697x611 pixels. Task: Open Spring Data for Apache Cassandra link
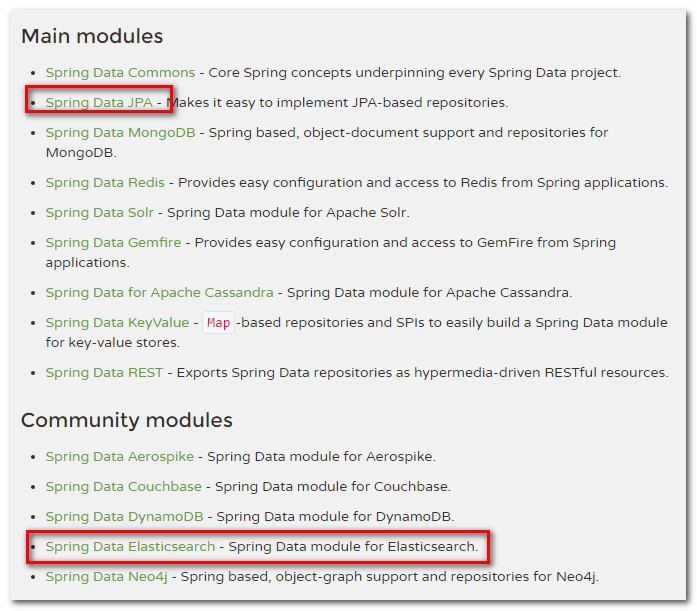tap(160, 293)
